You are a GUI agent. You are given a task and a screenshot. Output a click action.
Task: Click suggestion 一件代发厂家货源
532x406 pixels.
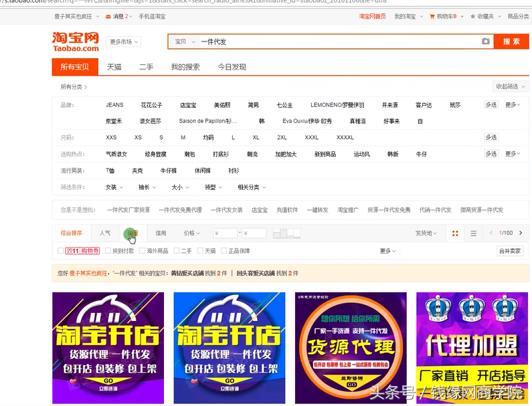pos(128,210)
